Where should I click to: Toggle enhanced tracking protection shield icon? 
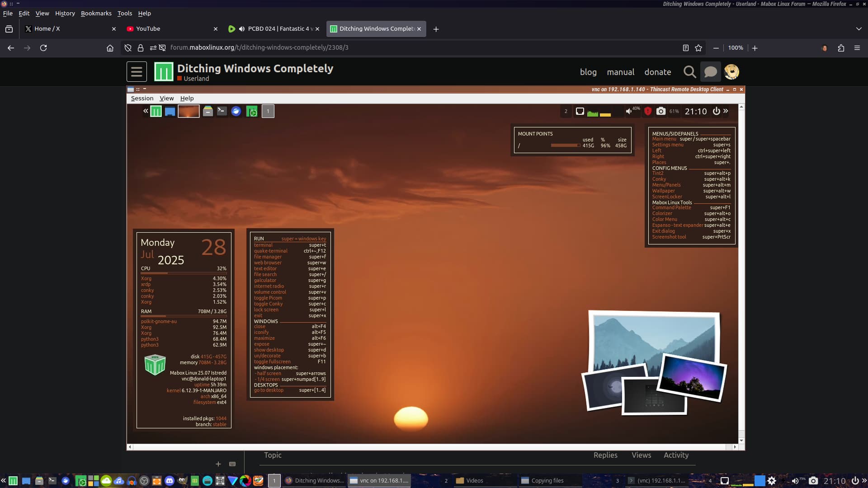pos(128,48)
